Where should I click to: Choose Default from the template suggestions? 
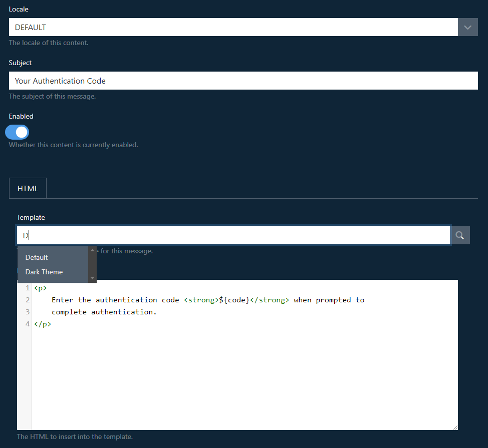37,257
